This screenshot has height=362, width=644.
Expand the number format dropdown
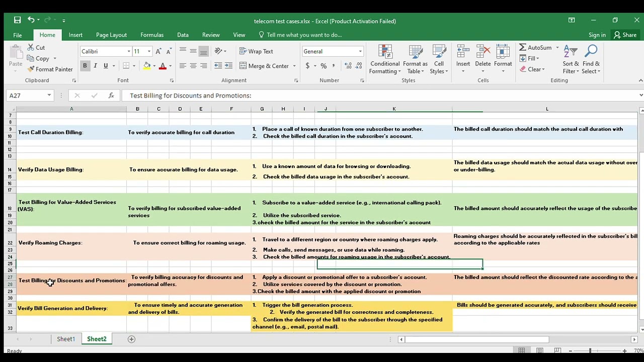pos(360,51)
